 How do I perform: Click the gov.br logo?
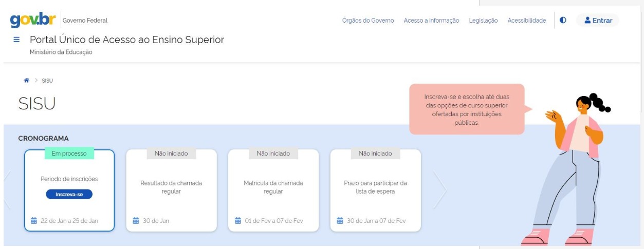pyautogui.click(x=33, y=21)
